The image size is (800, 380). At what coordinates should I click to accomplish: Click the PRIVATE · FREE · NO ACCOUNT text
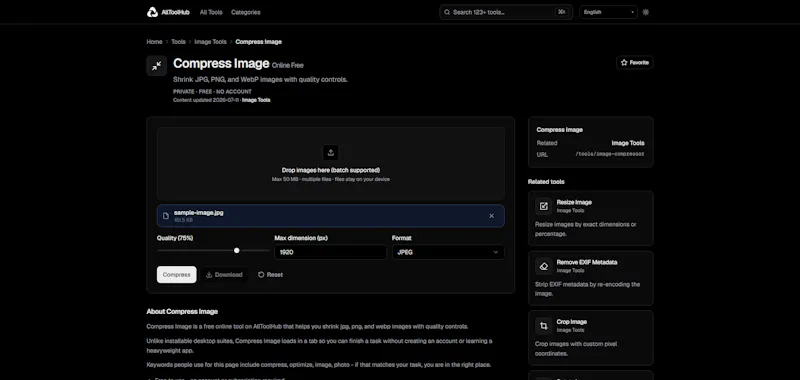pos(212,92)
